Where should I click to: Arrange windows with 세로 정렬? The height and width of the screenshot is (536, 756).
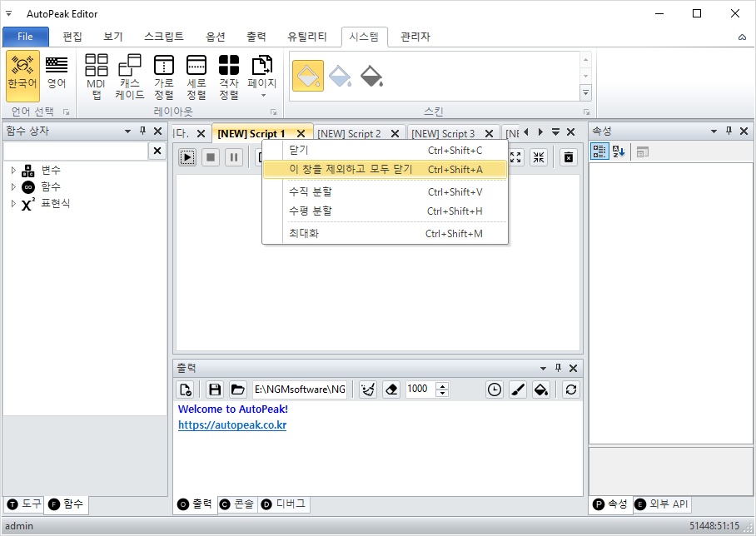(196, 76)
